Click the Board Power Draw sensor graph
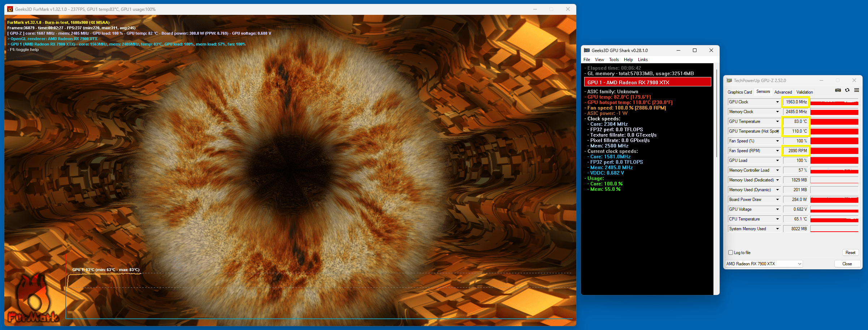This screenshot has width=868, height=330. click(834, 200)
